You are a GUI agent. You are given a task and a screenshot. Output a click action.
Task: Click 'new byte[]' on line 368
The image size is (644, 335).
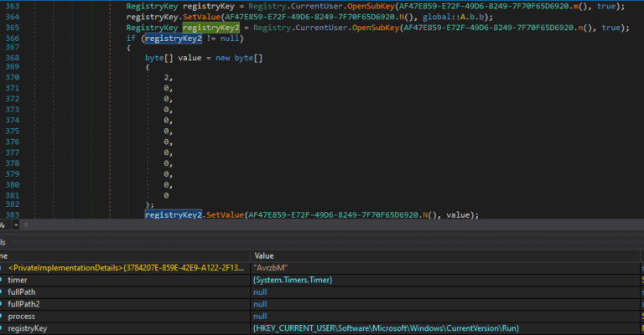[x=239, y=58]
